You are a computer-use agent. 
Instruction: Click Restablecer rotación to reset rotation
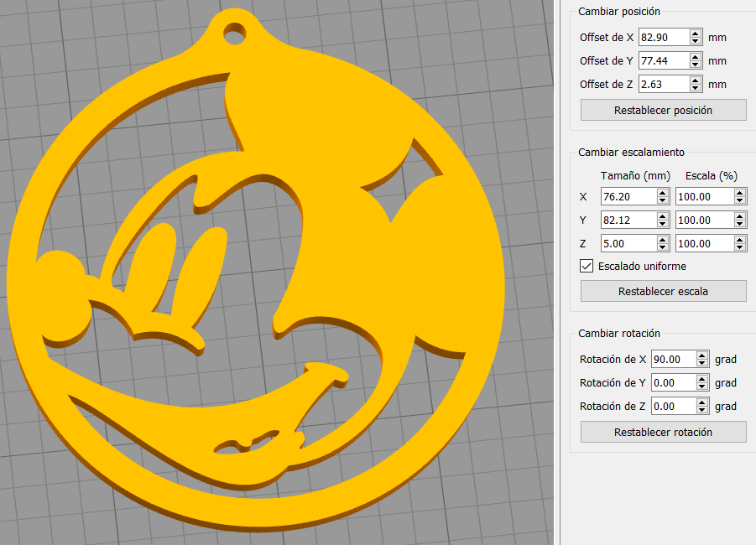(x=663, y=432)
